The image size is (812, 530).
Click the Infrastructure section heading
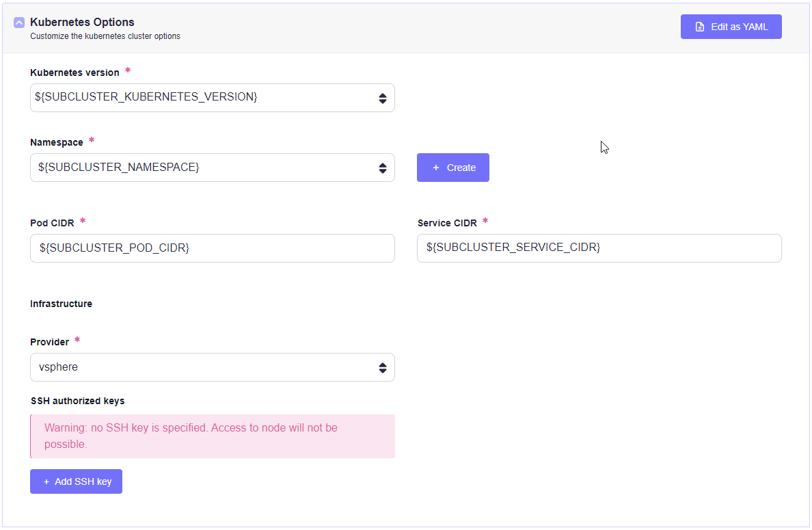pos(61,304)
